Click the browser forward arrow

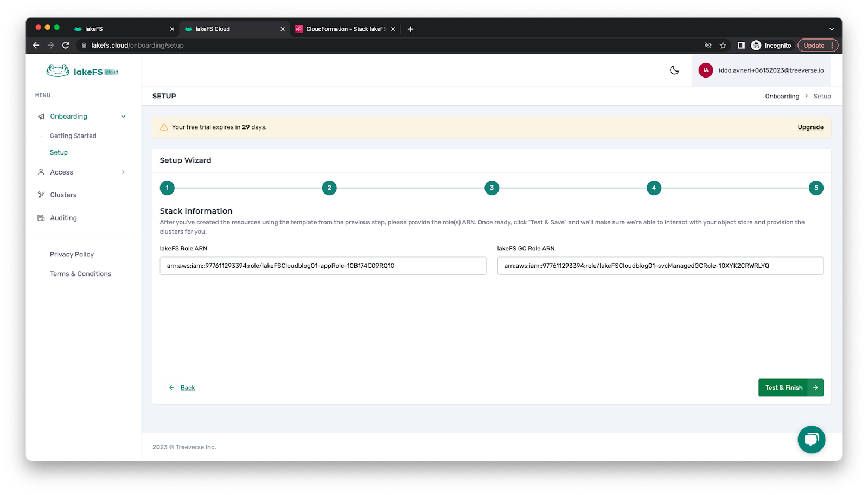point(51,46)
